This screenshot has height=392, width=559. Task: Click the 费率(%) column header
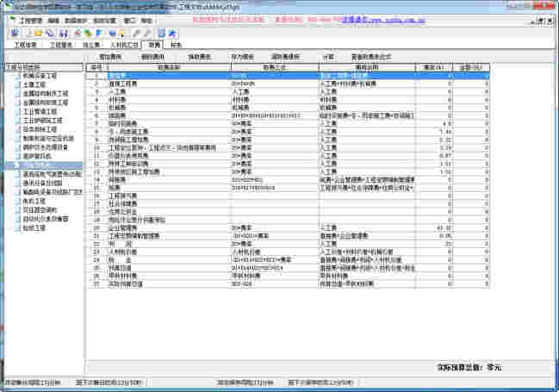[x=434, y=67]
